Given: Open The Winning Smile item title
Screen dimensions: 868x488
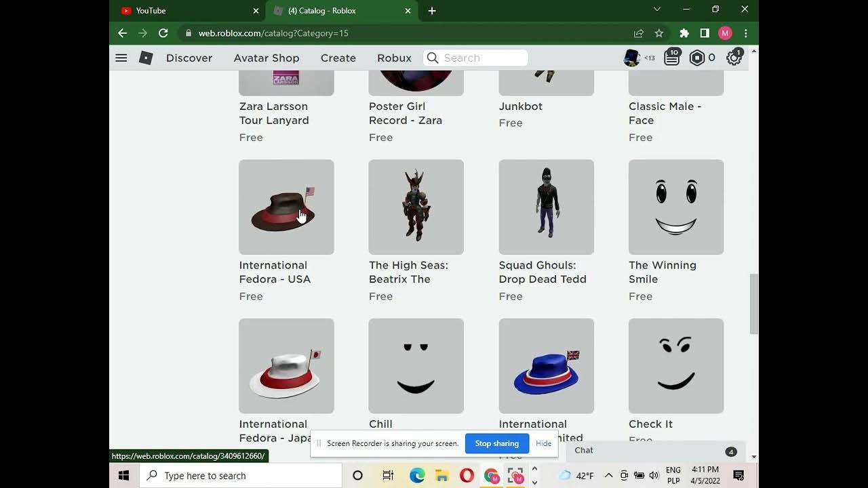Looking at the screenshot, I should point(663,272).
